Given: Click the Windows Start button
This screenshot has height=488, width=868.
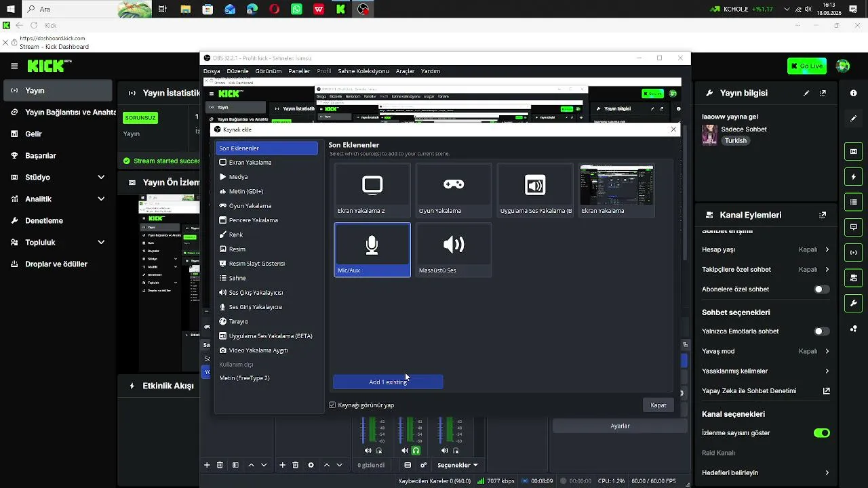Looking at the screenshot, I should tap(10, 9).
